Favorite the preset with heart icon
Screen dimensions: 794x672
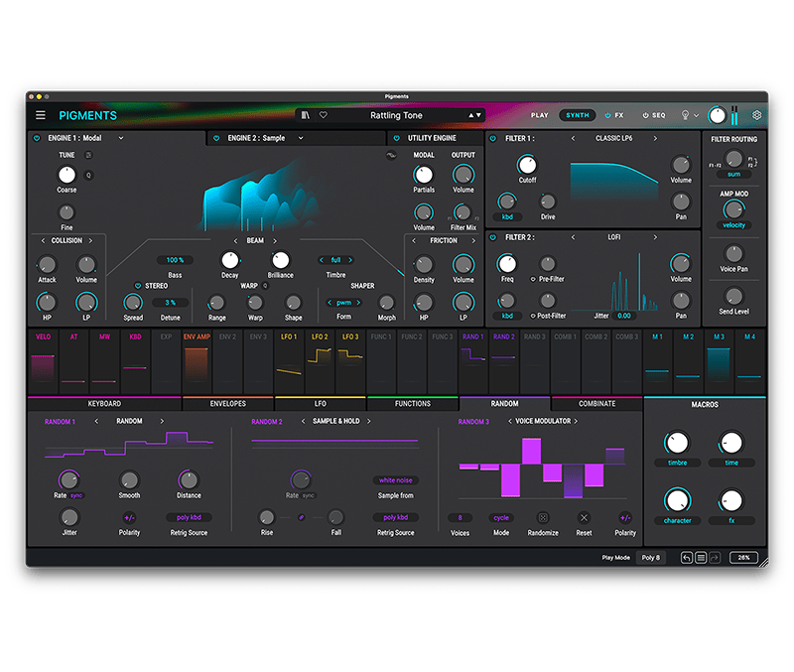324,115
